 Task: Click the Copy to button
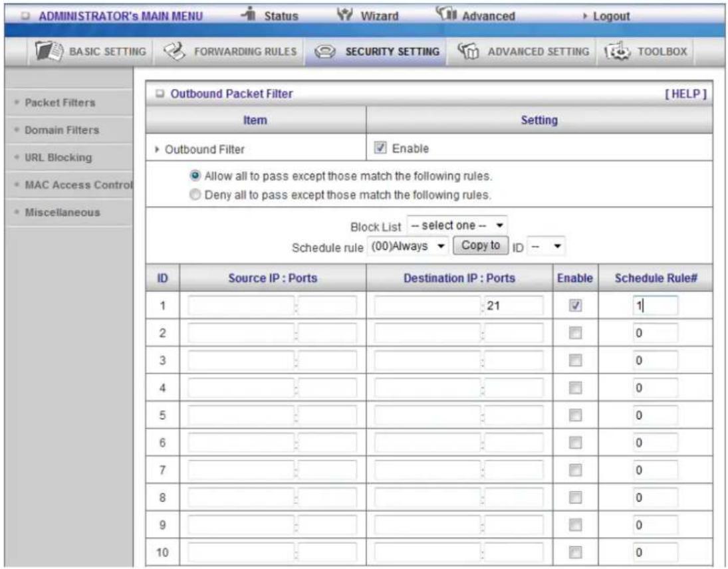(481, 245)
